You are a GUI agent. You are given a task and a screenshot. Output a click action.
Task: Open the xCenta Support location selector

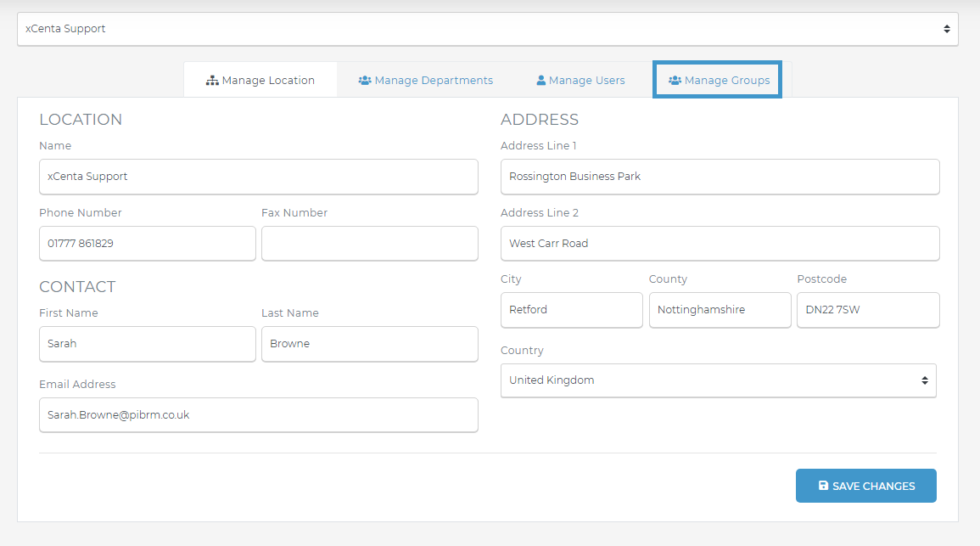click(x=488, y=29)
